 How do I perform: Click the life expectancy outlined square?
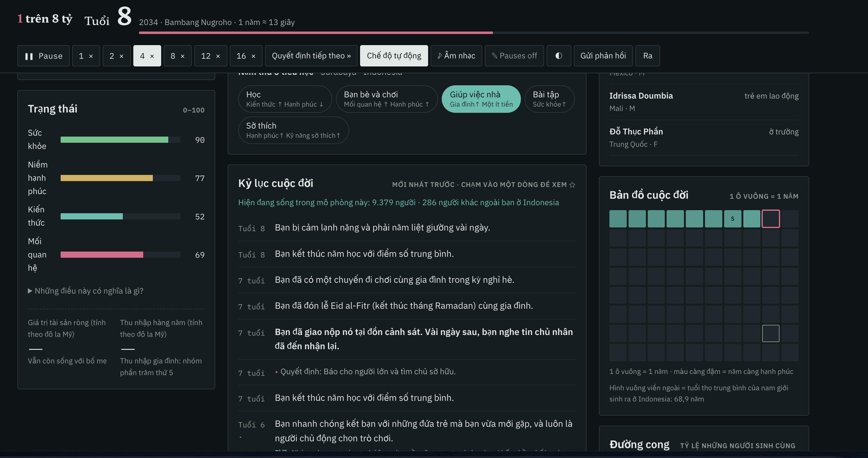(771, 333)
